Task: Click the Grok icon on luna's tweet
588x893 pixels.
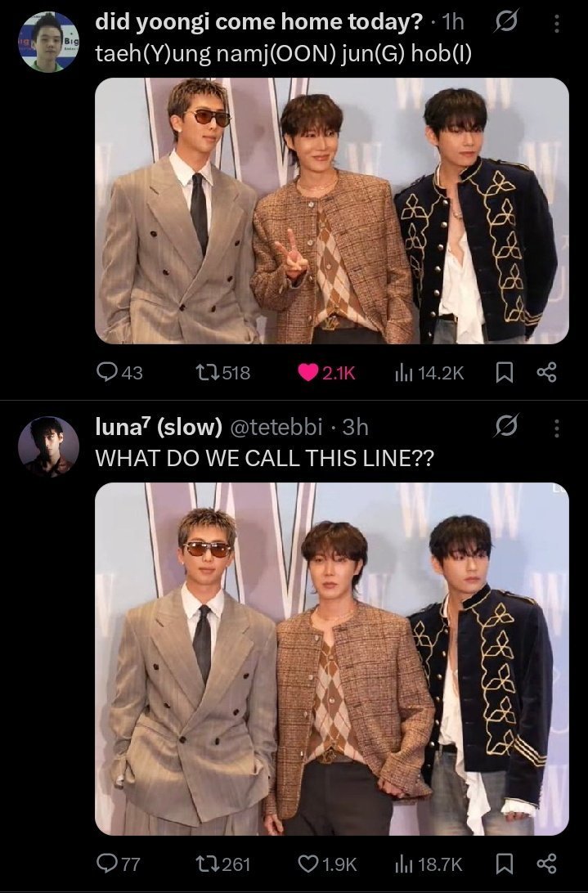Action: point(506,428)
